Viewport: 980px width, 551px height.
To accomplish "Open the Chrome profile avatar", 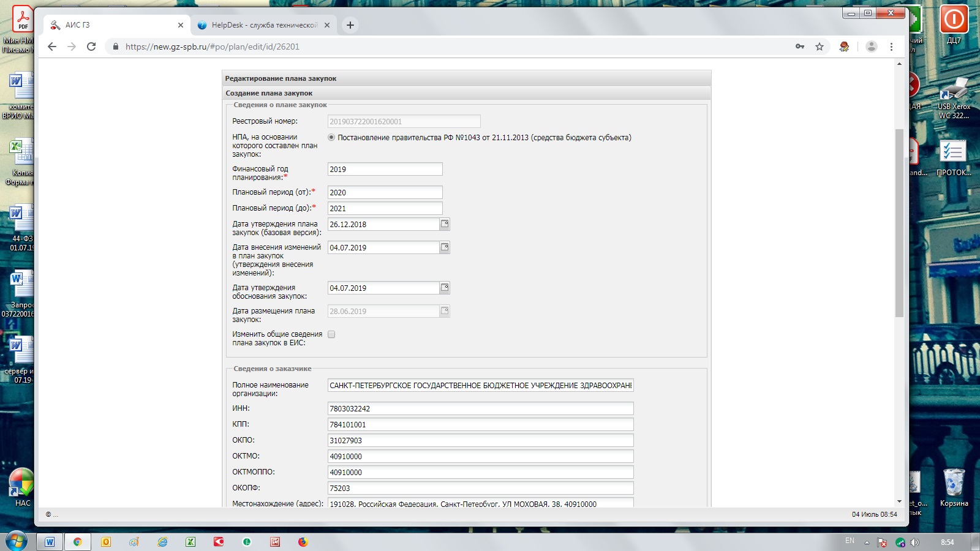I will coord(872,47).
